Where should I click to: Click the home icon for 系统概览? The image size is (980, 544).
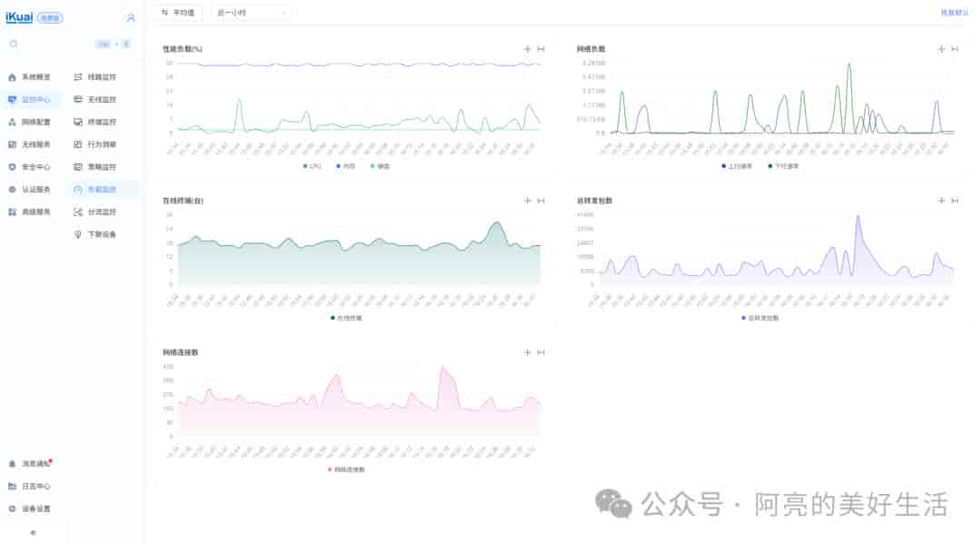pos(12,77)
